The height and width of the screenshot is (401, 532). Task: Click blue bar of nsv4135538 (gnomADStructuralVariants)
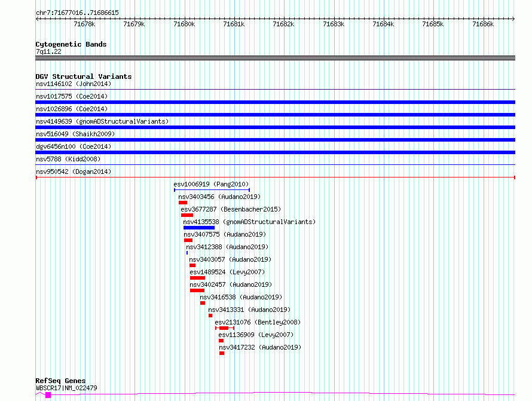(x=199, y=228)
